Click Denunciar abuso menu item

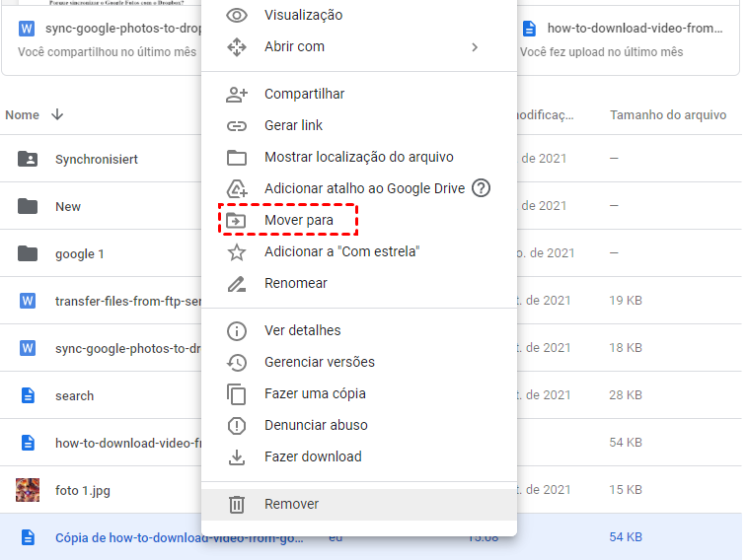pos(316,425)
